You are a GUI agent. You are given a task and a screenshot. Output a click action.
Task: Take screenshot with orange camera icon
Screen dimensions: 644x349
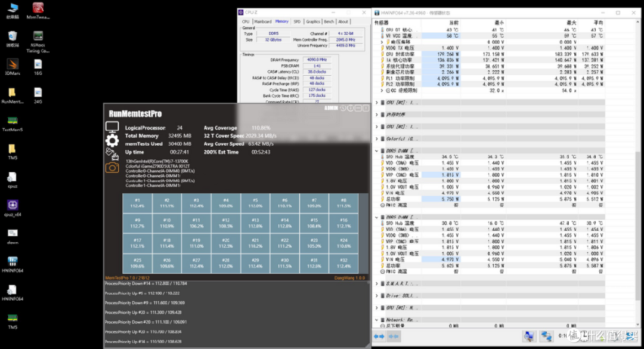tap(112, 168)
